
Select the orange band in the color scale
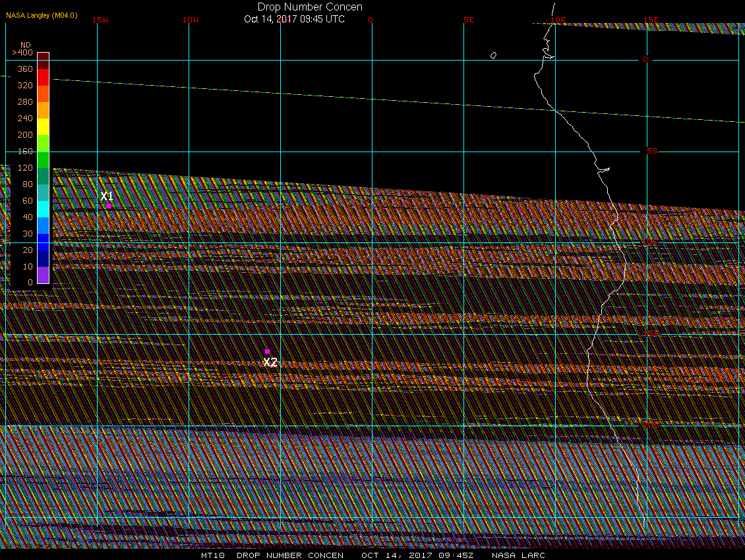coord(43,110)
